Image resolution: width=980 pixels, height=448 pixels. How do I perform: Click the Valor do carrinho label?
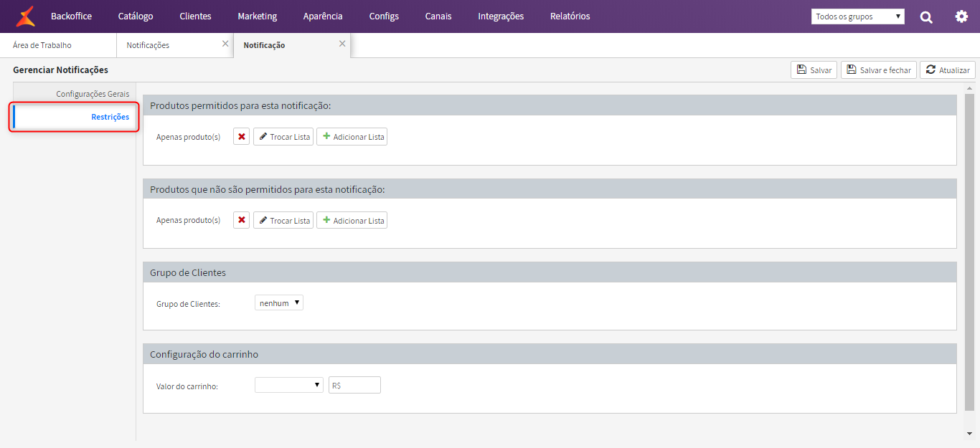187,386
